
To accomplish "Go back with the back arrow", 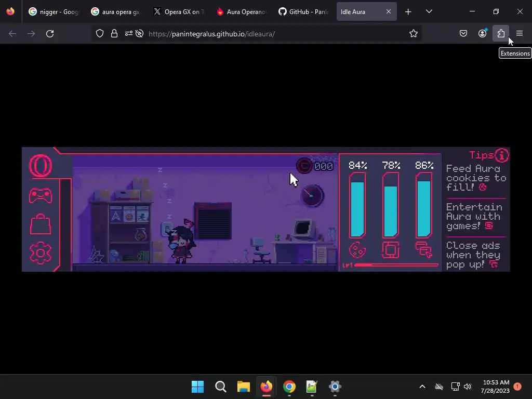I will click(x=12, y=34).
